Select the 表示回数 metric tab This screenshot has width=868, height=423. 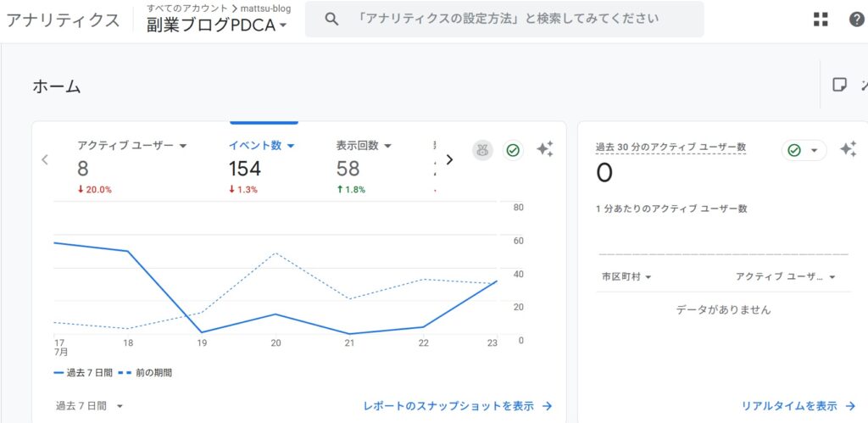click(x=364, y=146)
